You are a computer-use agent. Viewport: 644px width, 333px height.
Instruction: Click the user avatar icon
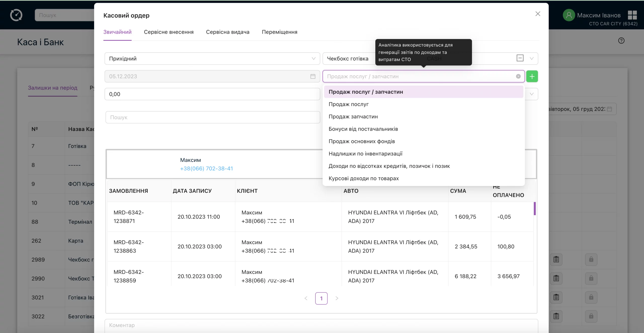click(569, 15)
